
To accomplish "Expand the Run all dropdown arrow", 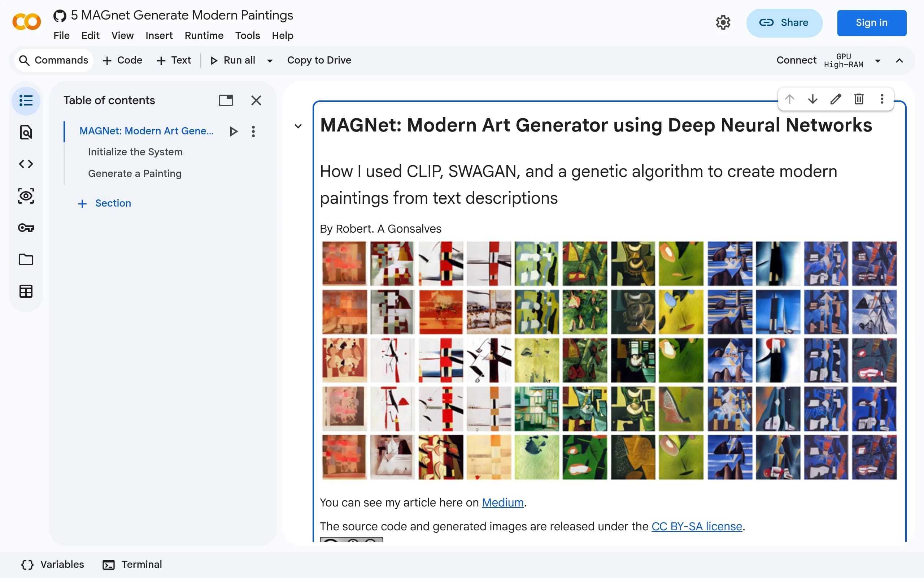I will (x=270, y=61).
